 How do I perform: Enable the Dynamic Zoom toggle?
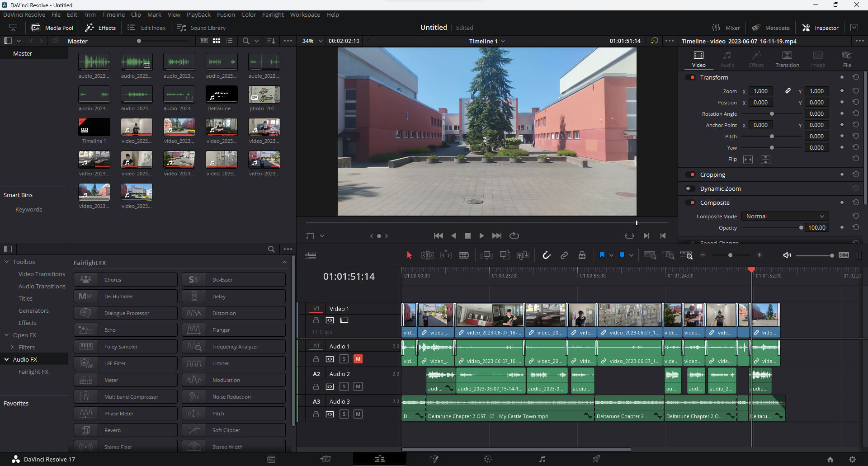point(690,188)
